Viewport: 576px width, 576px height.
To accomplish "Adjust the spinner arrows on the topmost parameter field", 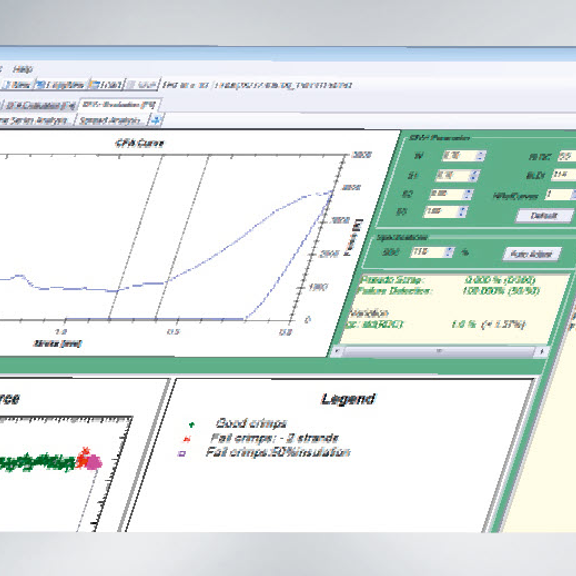I will [481, 155].
